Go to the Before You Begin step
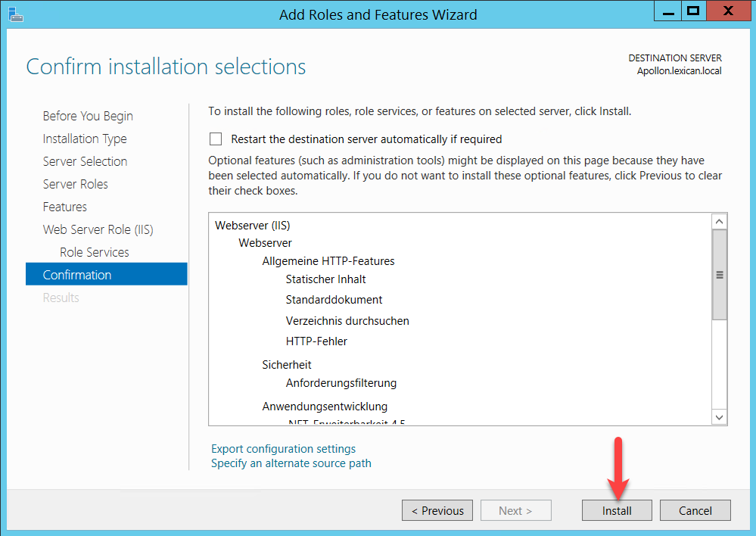The height and width of the screenshot is (536, 756). [x=88, y=116]
